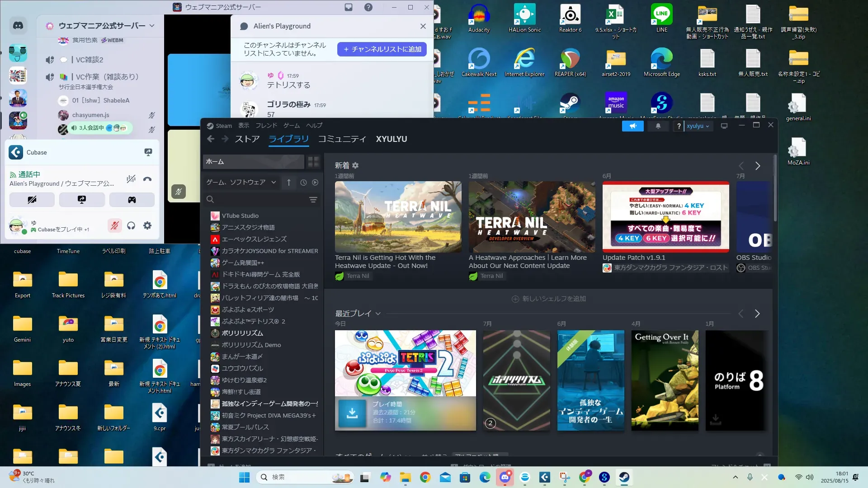
Task: Toggle Discord noise suppression icon
Action: [x=131, y=179]
